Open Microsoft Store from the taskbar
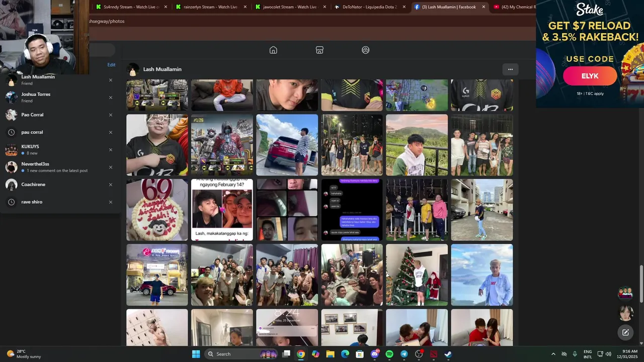 pyautogui.click(x=360, y=354)
